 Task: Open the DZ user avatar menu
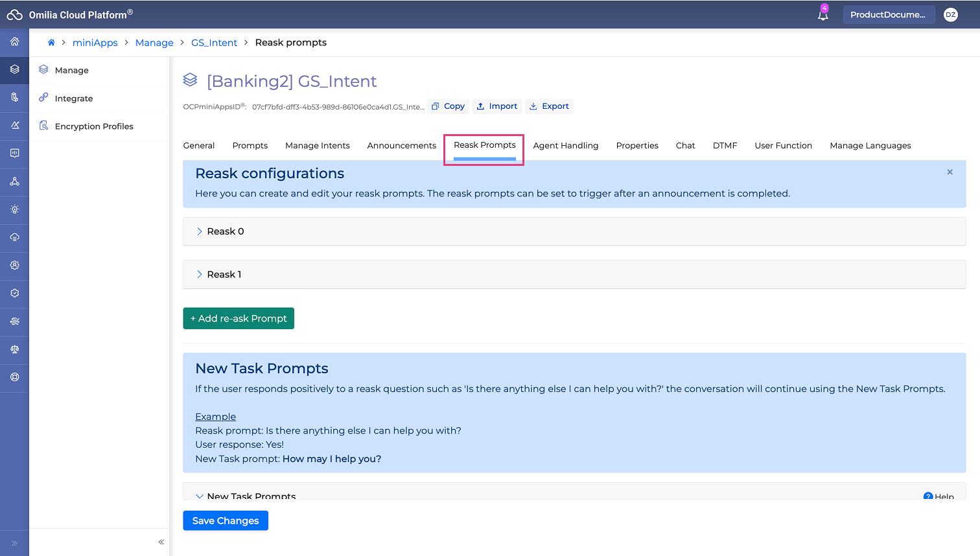tap(950, 15)
